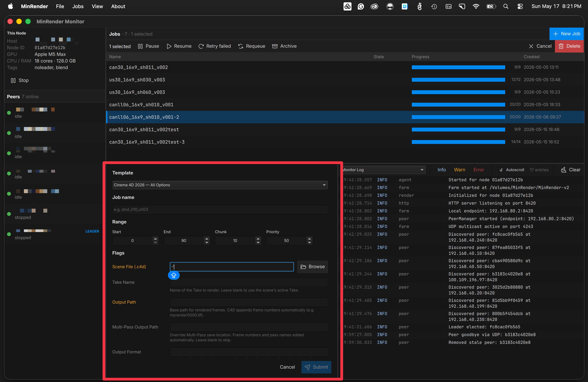The width and height of the screenshot is (588, 382).
Task: Resume the selected job
Action: point(179,46)
